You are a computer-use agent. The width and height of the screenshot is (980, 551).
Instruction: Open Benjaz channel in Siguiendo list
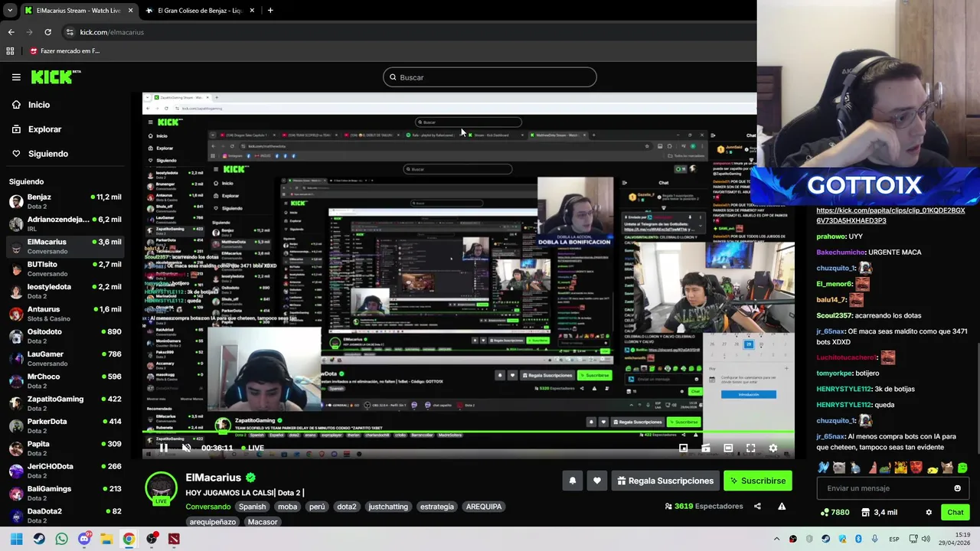66,201
